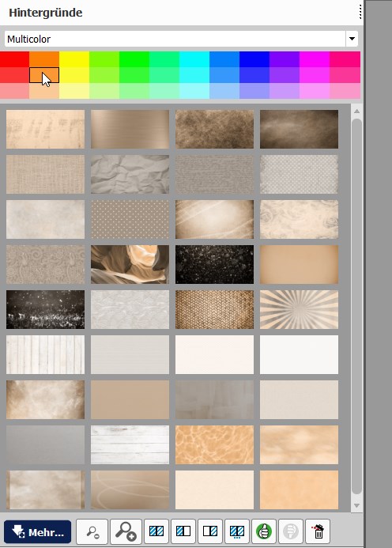This screenshot has width=392, height=548.
Task: Pick the cyan top-row swatch
Action: [x=194, y=59]
